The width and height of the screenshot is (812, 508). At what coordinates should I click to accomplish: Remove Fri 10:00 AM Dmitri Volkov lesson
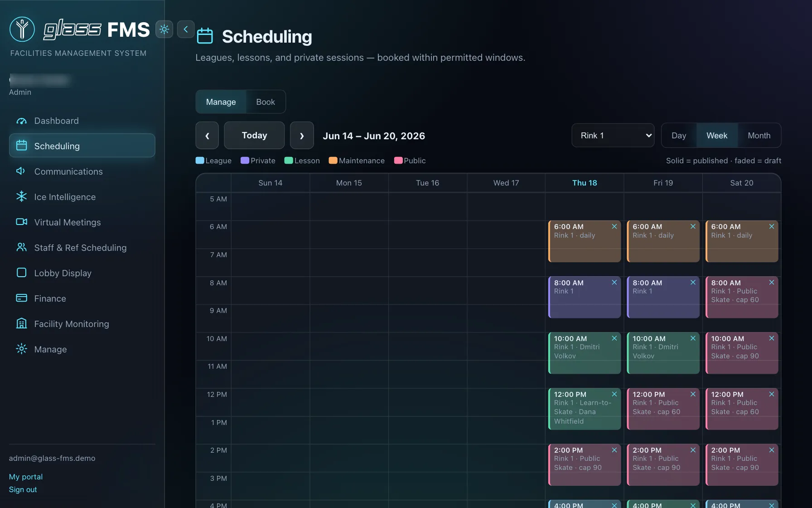pyautogui.click(x=693, y=338)
